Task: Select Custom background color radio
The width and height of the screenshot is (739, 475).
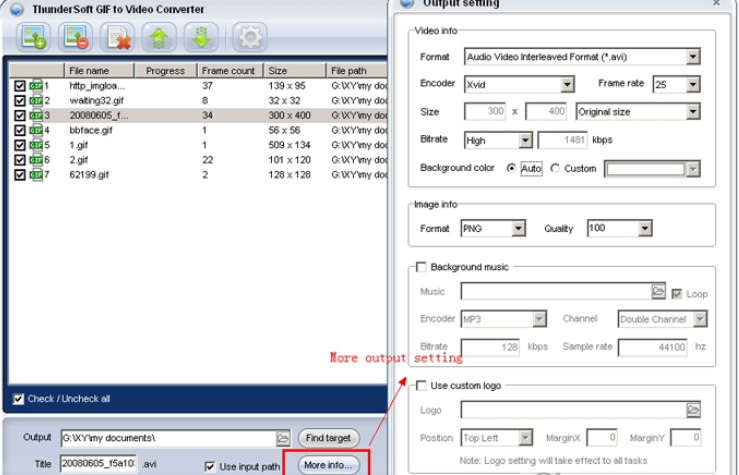Action: 555,168
